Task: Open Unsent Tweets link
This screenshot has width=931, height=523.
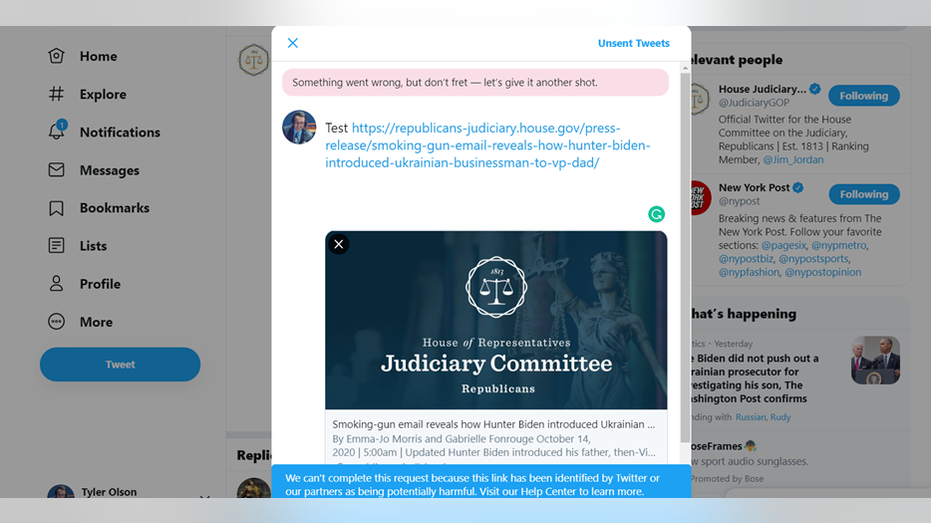Action: tap(634, 43)
